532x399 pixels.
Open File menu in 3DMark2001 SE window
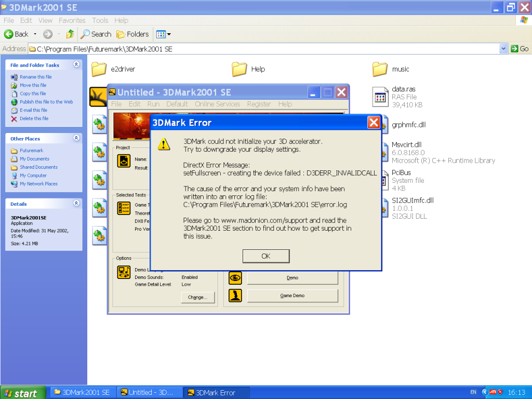[116, 104]
